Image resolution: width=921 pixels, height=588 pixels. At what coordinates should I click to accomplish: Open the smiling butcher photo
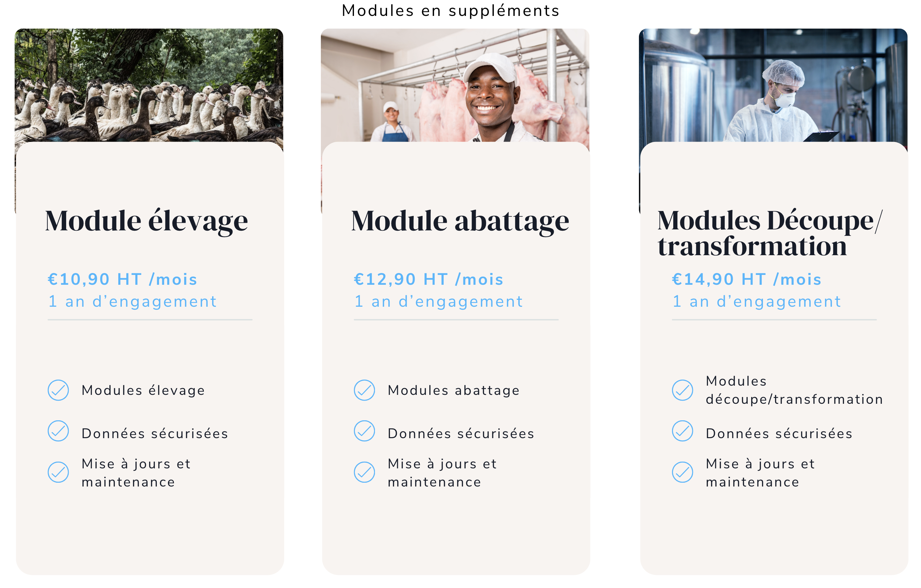pos(455,85)
